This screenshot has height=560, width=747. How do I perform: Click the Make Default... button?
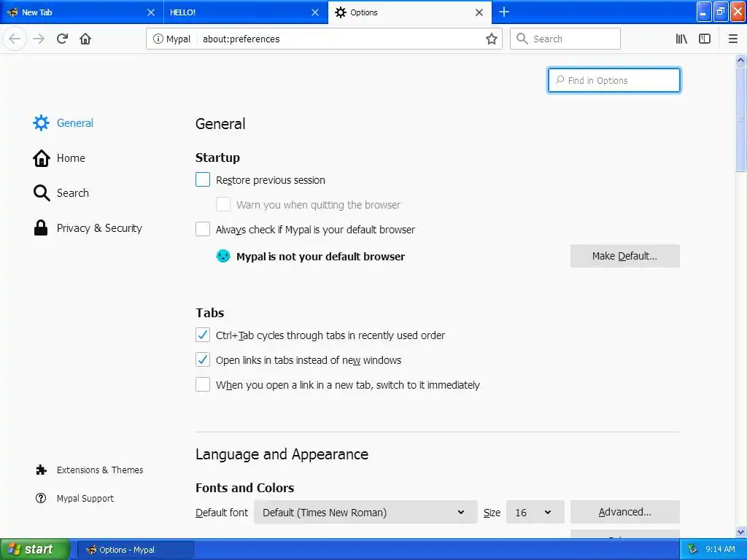coord(624,256)
